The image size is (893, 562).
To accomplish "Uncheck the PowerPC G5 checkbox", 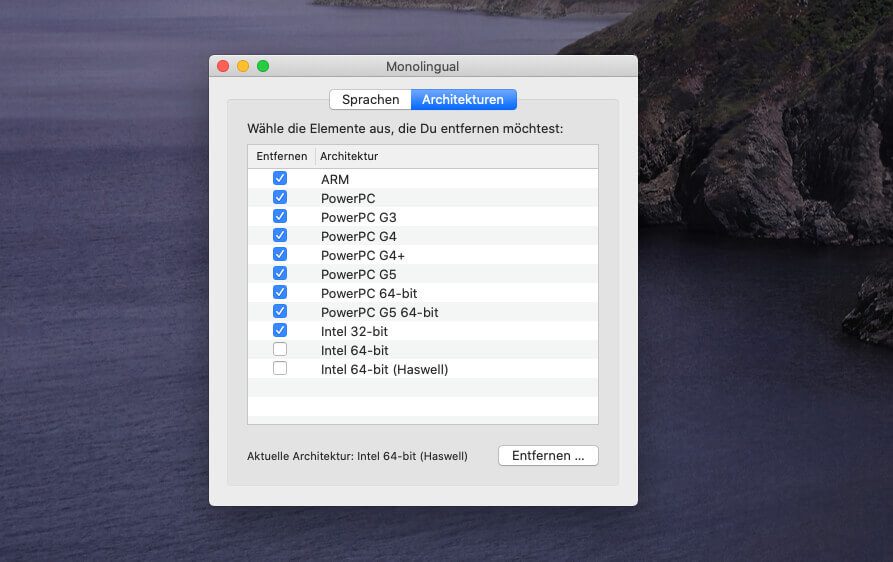I will [x=280, y=273].
